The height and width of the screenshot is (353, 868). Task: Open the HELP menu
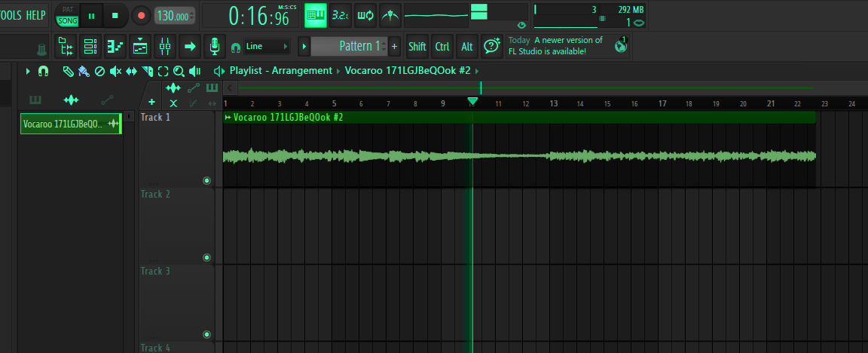(x=35, y=15)
